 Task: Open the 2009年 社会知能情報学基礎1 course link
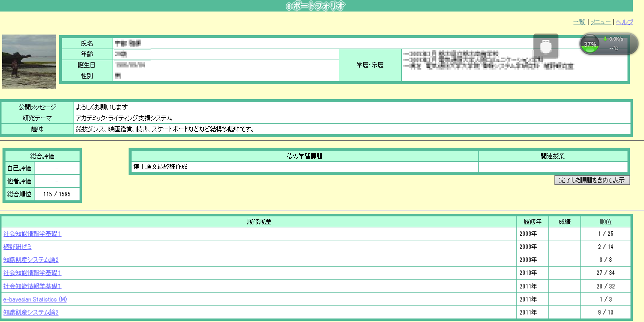click(32, 234)
